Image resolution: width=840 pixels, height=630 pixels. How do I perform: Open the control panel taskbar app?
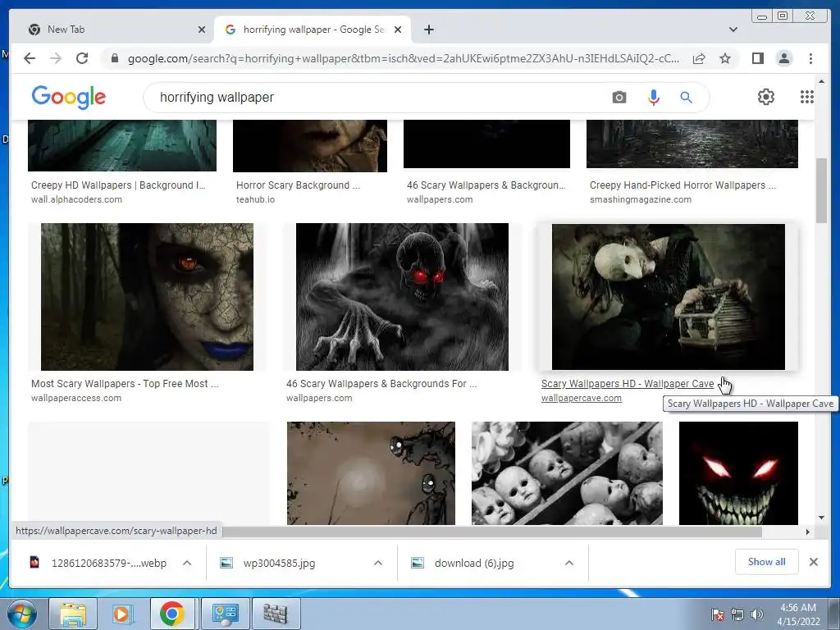coord(225,614)
